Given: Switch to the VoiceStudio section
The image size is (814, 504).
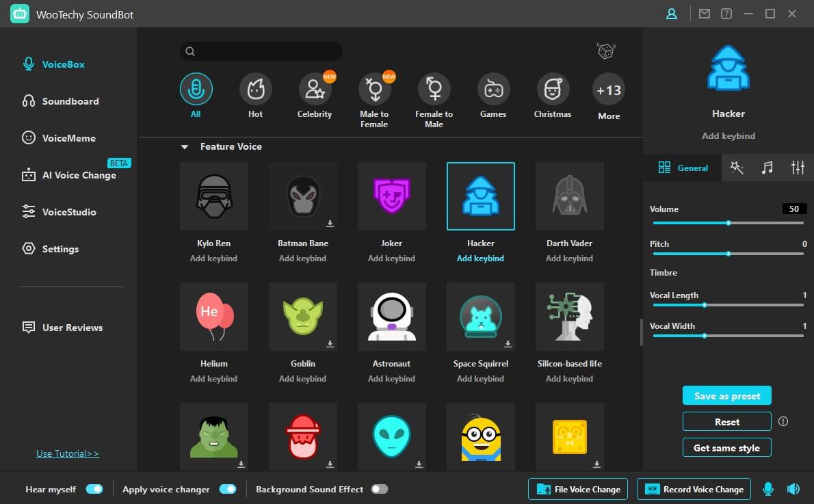Looking at the screenshot, I should coord(68,212).
